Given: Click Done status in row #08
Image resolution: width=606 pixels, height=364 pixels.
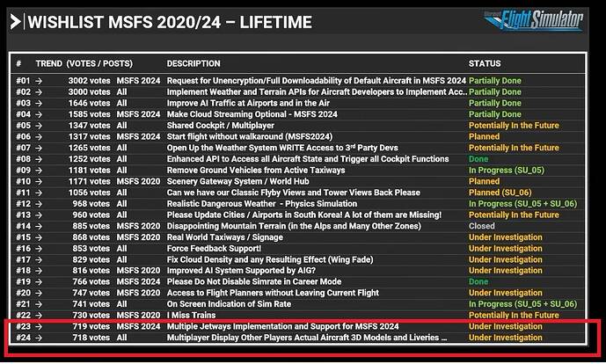Looking at the screenshot, I should 478,159.
